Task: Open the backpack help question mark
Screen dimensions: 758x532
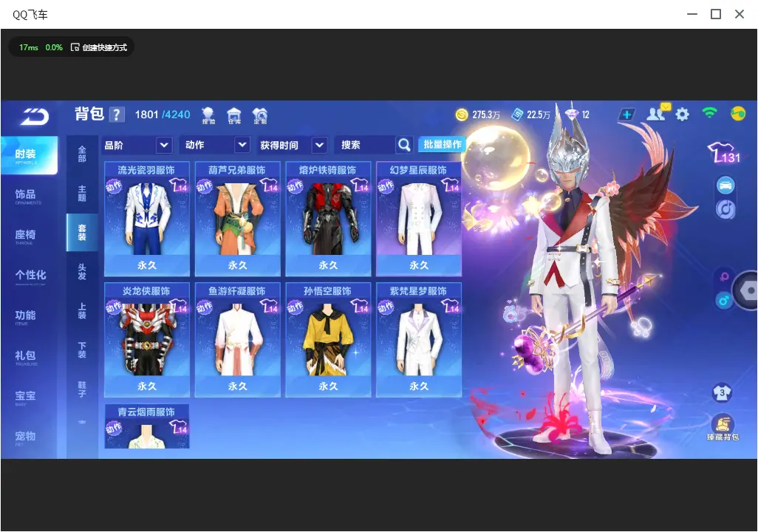Action: click(117, 115)
